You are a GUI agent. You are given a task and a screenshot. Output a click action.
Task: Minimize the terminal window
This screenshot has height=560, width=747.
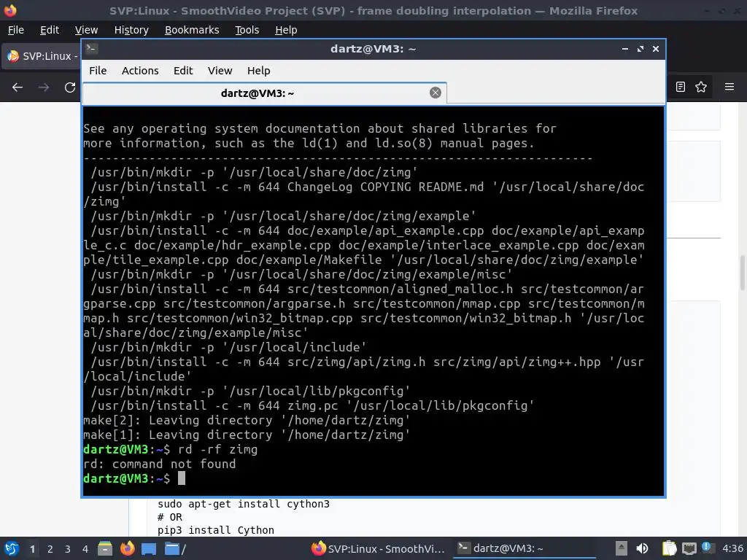click(x=625, y=49)
